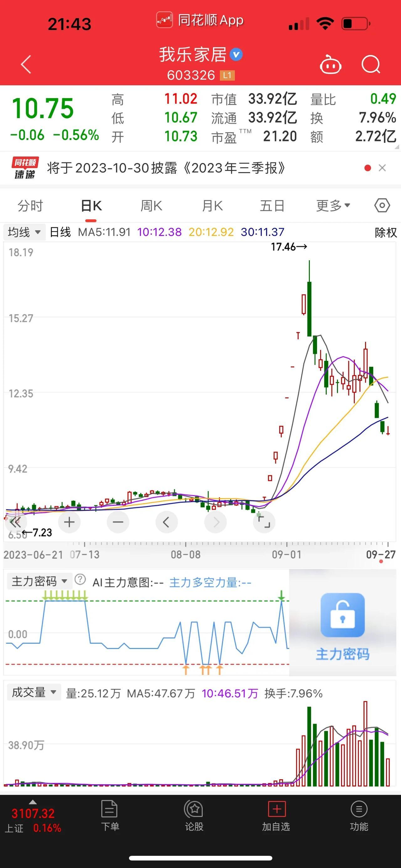This screenshot has width=401, height=868.
Task: Unlock 主力密码 with lock icon
Action: point(342,615)
